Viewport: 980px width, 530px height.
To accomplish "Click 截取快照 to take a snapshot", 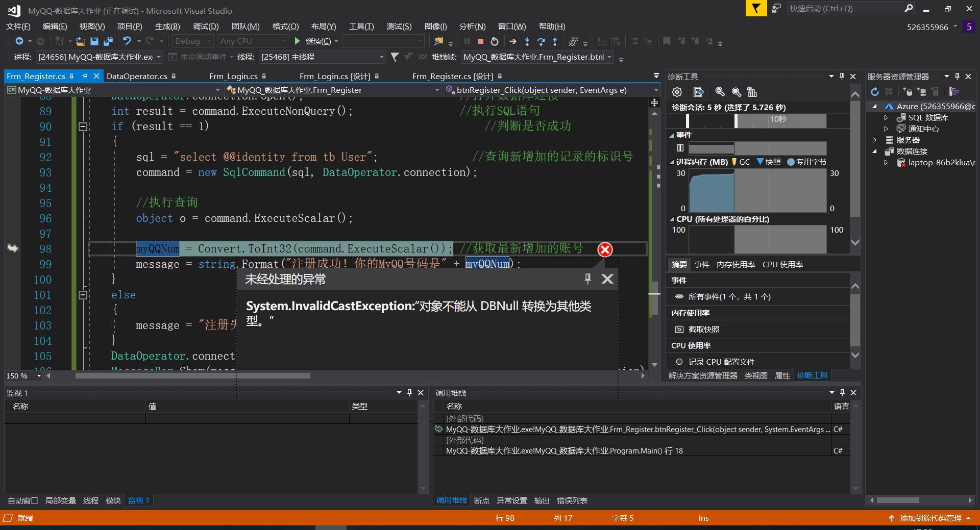I will coord(703,329).
